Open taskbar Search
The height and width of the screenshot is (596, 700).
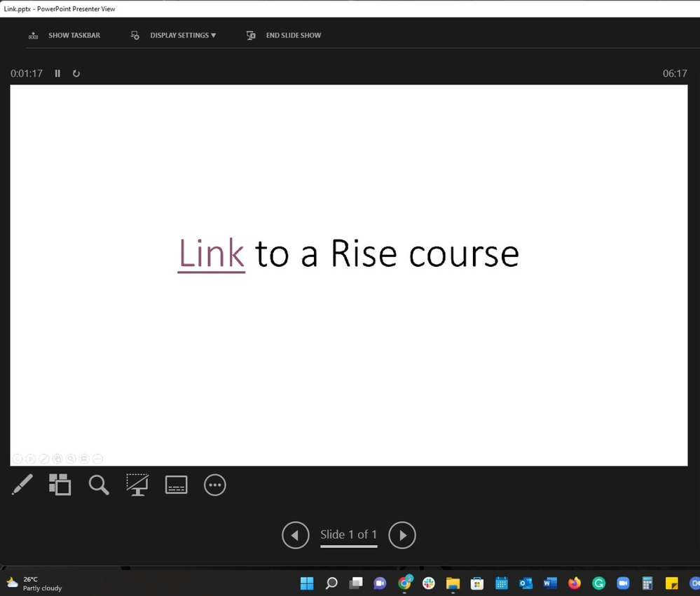[x=331, y=583]
